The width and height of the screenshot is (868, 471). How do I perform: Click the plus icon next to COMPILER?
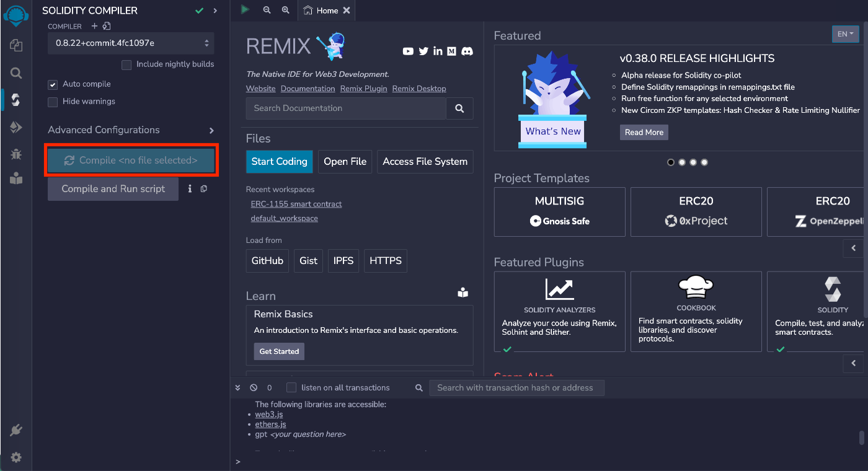[x=95, y=26]
